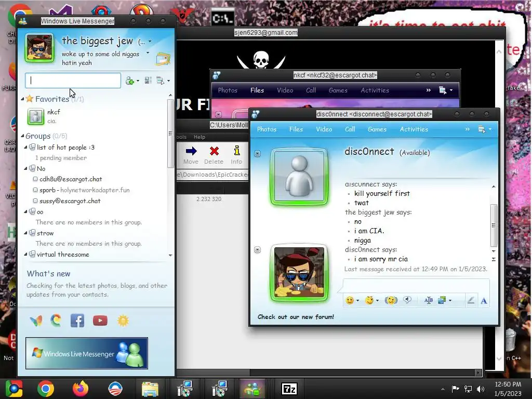Click the Info icon in file manager window
Image resolution: width=532 pixels, height=399 pixels.
pyautogui.click(x=237, y=151)
